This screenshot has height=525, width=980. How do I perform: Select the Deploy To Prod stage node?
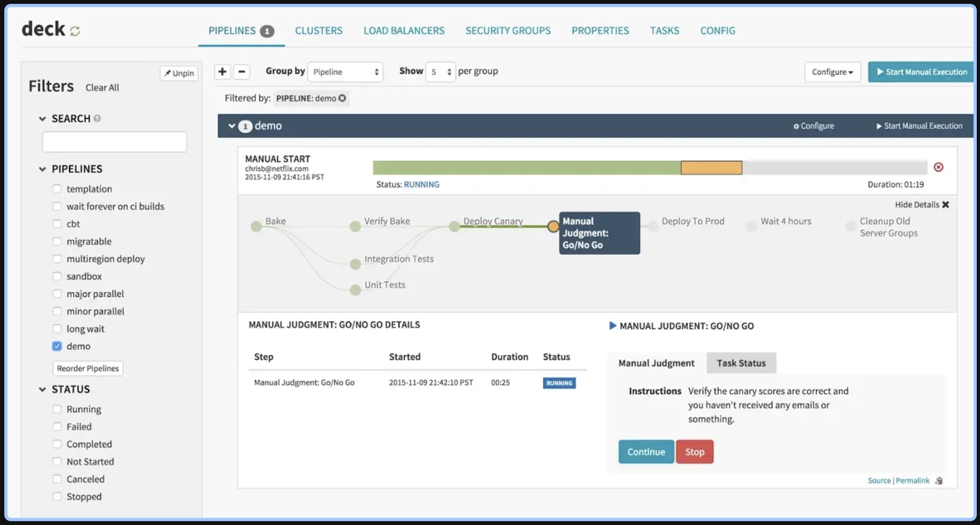[652, 227]
